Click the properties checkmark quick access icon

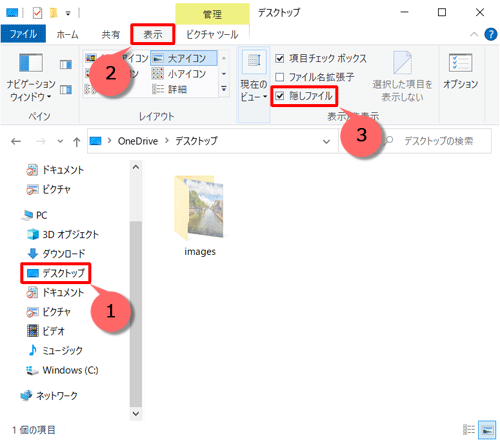click(x=37, y=13)
